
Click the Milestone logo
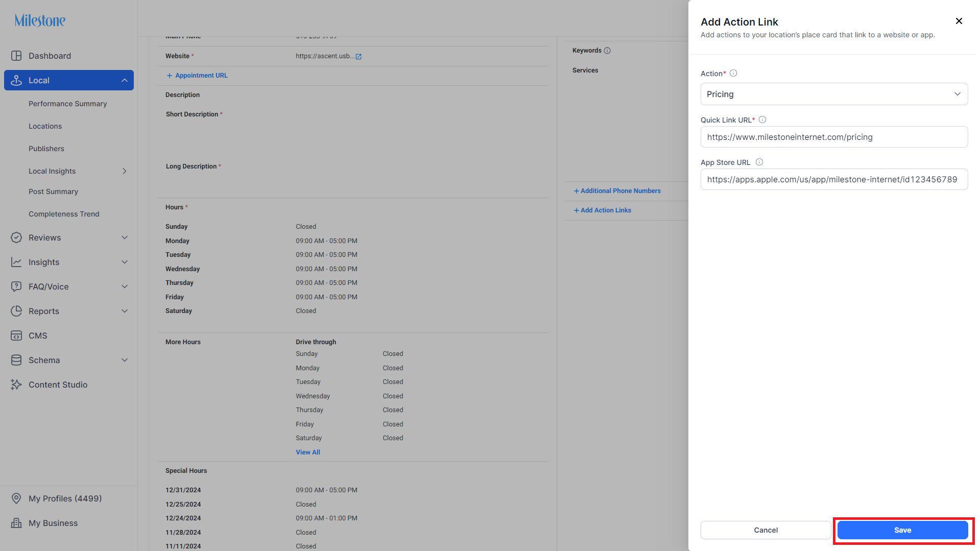tap(40, 20)
